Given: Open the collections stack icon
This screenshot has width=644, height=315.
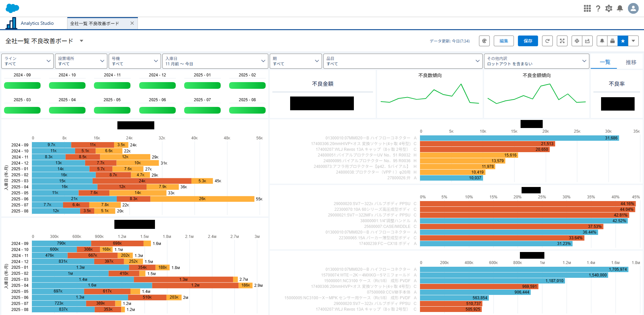Looking at the screenshot, I should tap(612, 41).
